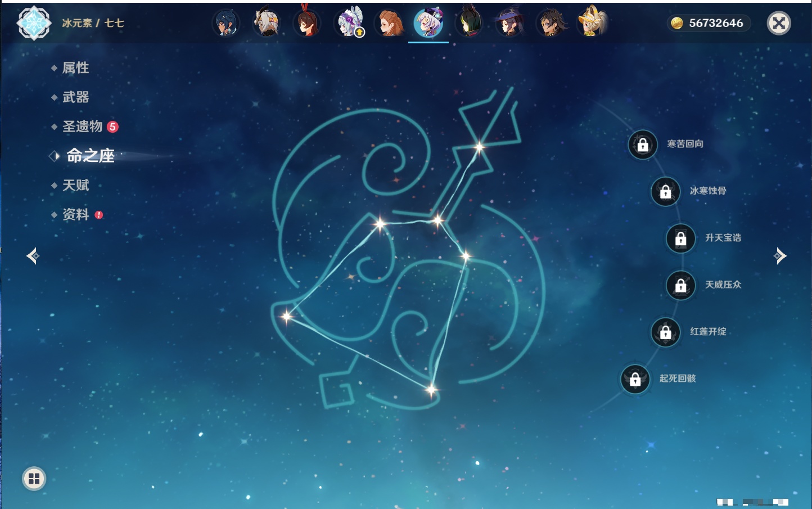
Task: Choose the green-haired eared character avatar
Action: (x=469, y=23)
